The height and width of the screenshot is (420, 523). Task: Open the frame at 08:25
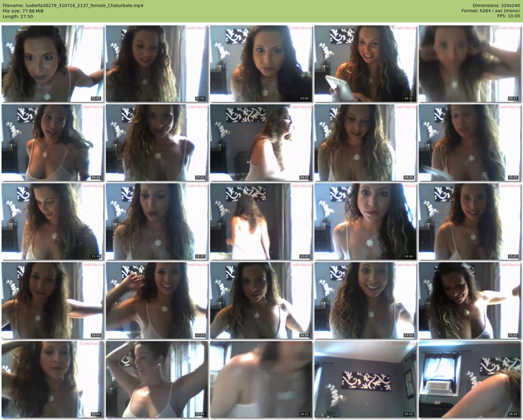click(261, 143)
